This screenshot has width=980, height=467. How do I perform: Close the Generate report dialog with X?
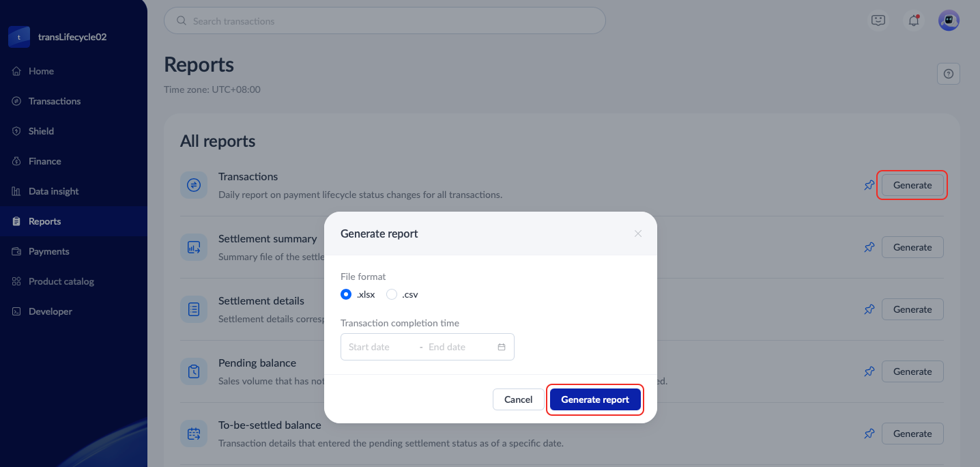click(x=638, y=233)
